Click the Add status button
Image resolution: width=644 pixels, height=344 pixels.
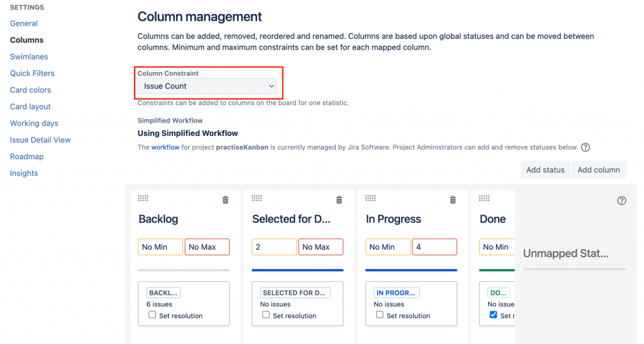pyautogui.click(x=545, y=170)
